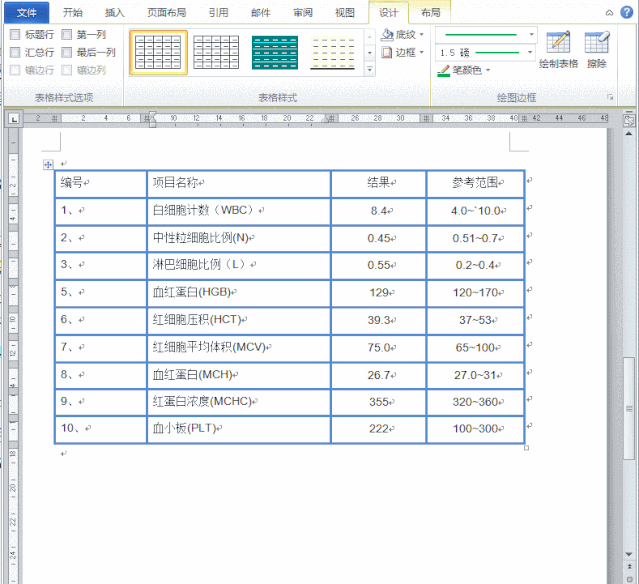Image resolution: width=639 pixels, height=584 pixels.
Task: Switch to the table Layout (布局) tab
Action: 431,13
